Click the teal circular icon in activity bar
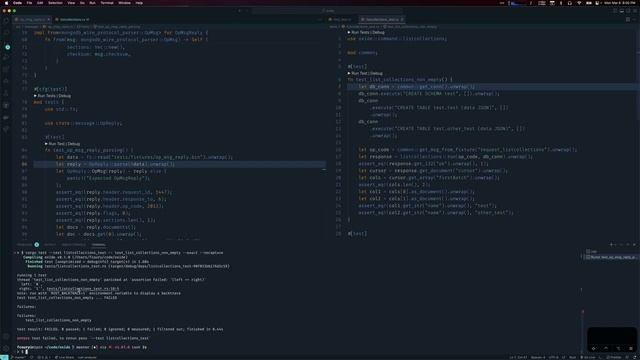This screenshot has width=640, height=360. tap(8, 47)
